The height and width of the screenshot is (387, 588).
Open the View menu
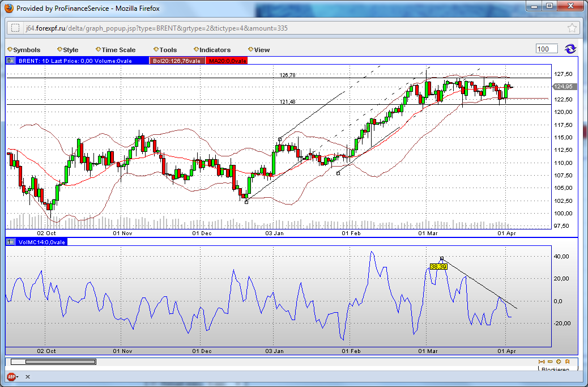(259, 50)
